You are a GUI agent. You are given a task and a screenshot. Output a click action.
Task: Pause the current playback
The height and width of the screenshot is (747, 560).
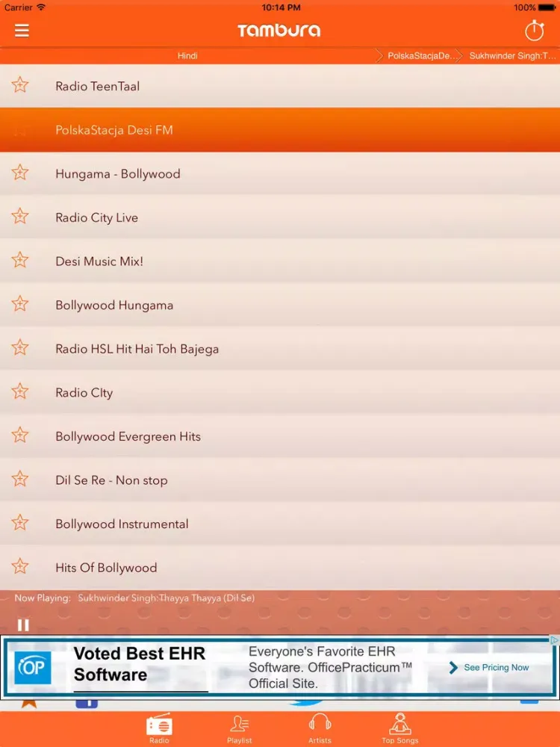(x=23, y=624)
